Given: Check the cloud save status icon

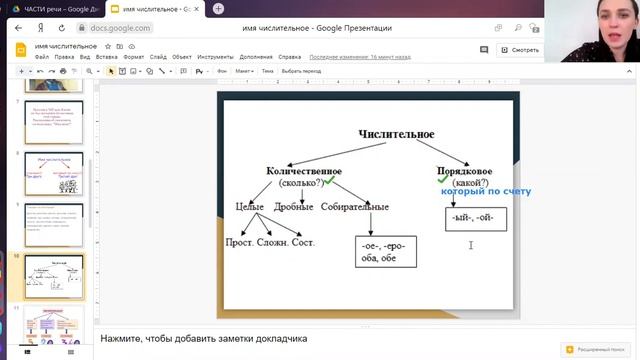Looking at the screenshot, I should pos(131,47).
